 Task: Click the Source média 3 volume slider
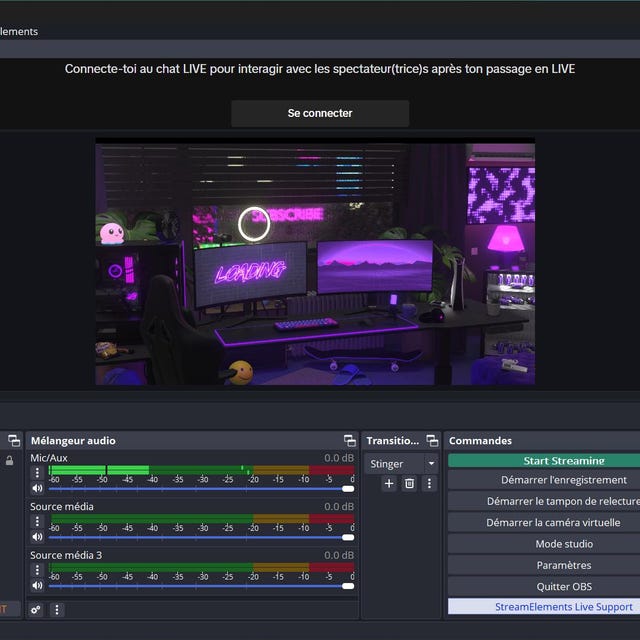201,586
